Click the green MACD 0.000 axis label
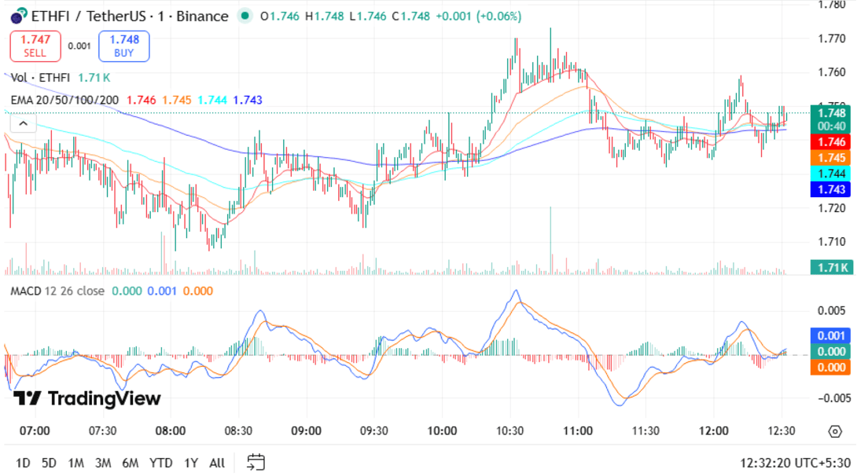Viewport: 868px width, 476px height. [830, 352]
